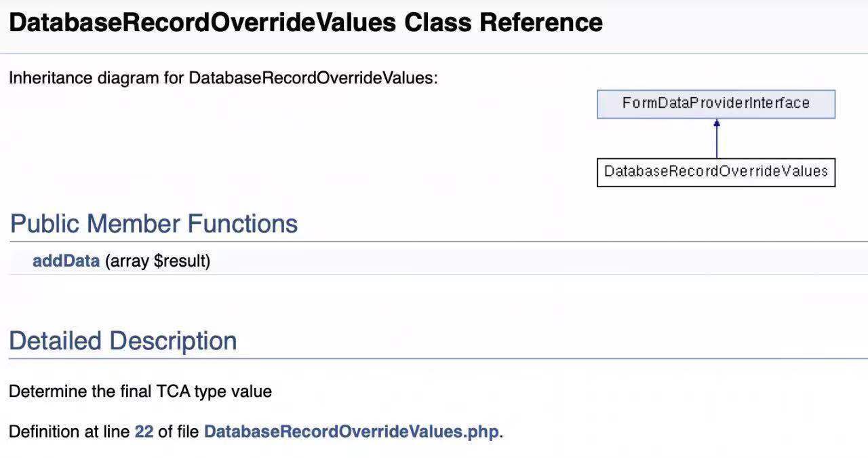
Task: Click the DatabaseRecordOverrideValues Class Reference title
Action: click(x=305, y=23)
